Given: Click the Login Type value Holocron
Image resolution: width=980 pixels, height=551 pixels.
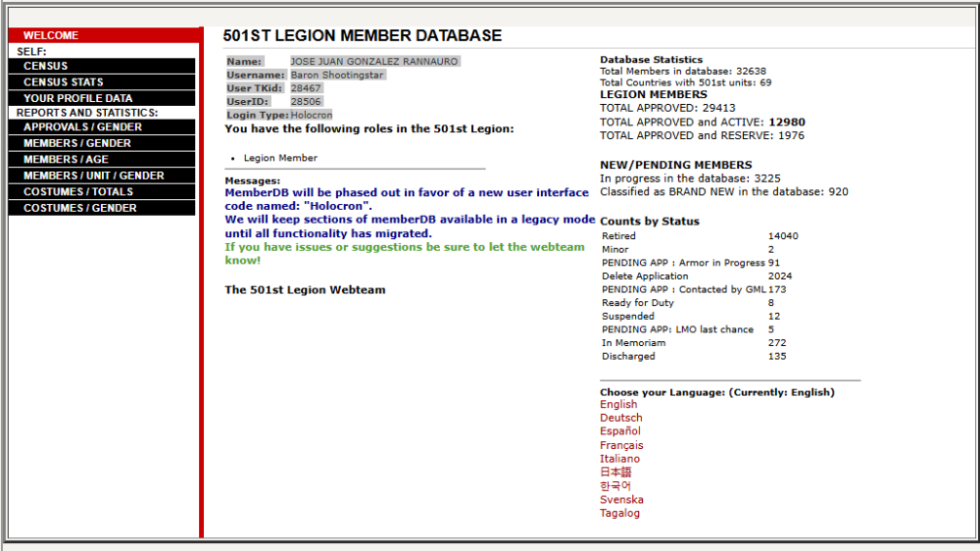Looking at the screenshot, I should [312, 115].
